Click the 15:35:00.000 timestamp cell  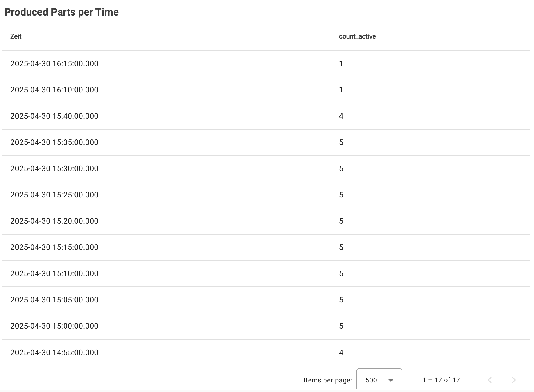[x=54, y=142]
